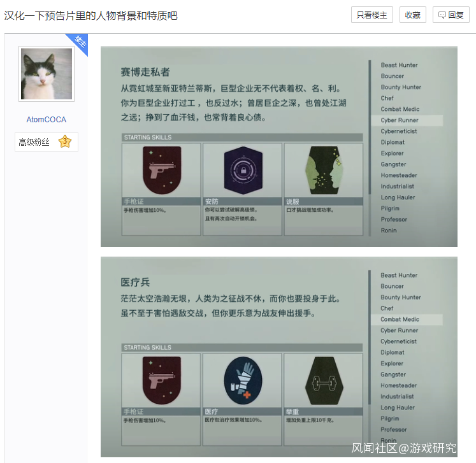Click the security lock skill icon

point(243,170)
